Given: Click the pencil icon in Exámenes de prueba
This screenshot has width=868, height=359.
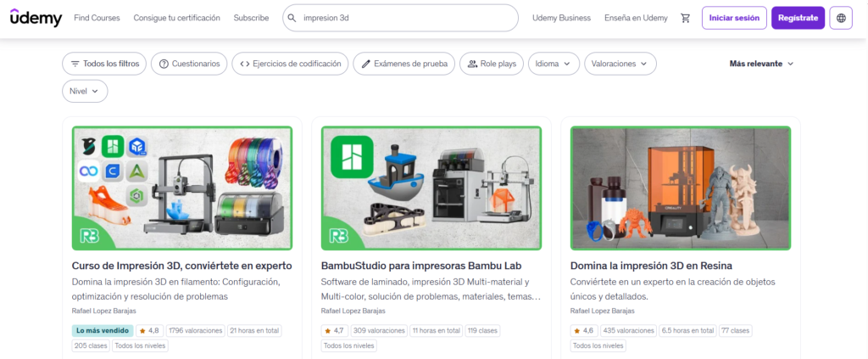Looking at the screenshot, I should coord(365,64).
